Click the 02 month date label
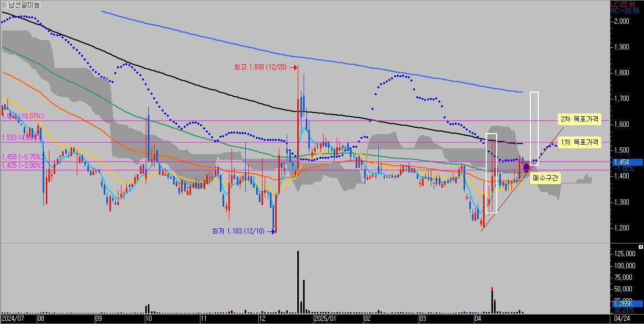The image size is (644, 324). [x=368, y=318]
